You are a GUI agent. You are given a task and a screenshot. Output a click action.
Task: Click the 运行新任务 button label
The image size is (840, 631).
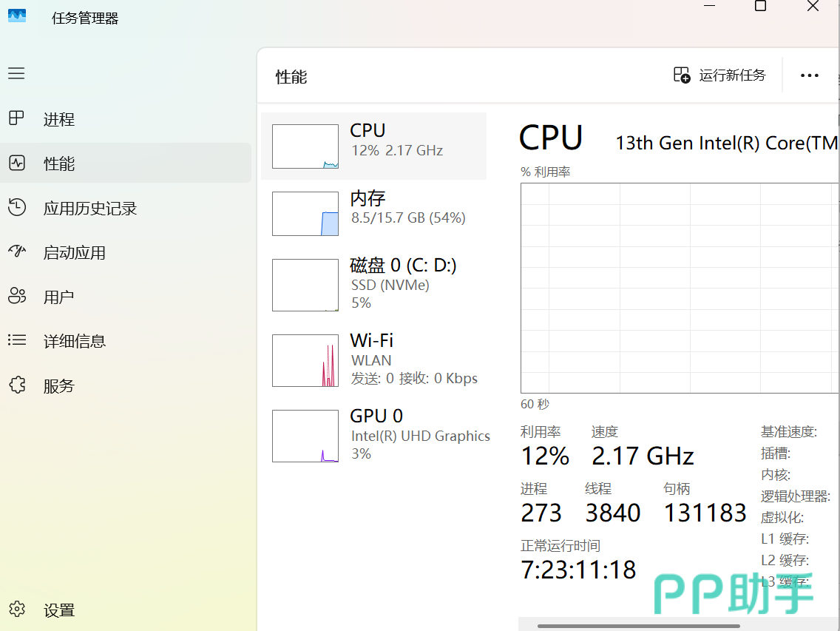coord(732,75)
